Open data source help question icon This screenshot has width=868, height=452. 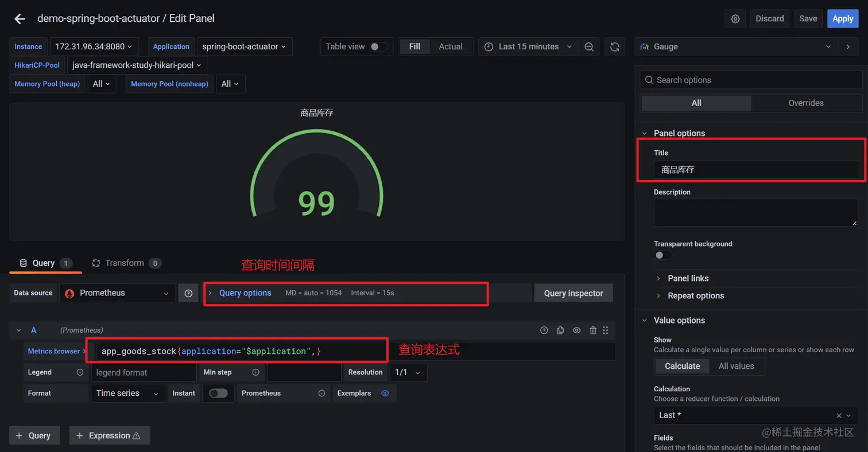[188, 293]
